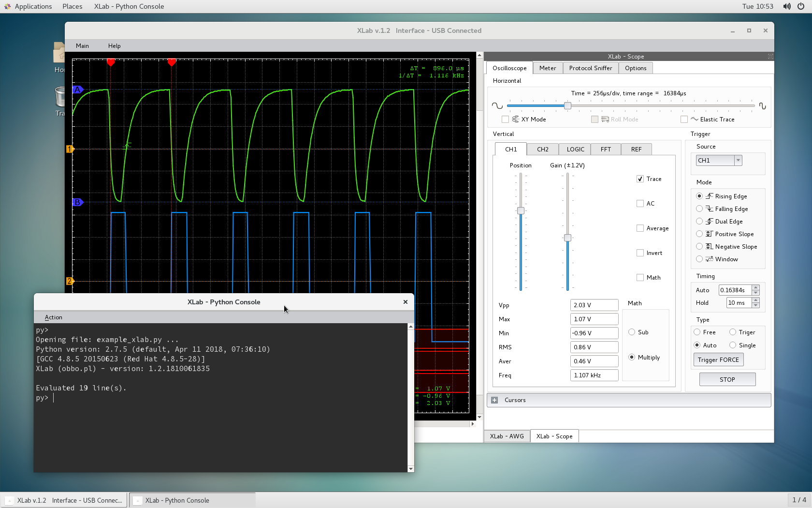Click the CH1 Gain slider handle
Viewport: 812px width, 508px height.
point(567,238)
